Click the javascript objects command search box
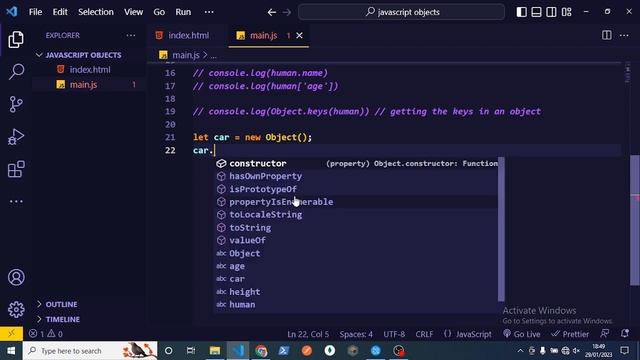Image resolution: width=640 pixels, height=360 pixels. (402, 12)
